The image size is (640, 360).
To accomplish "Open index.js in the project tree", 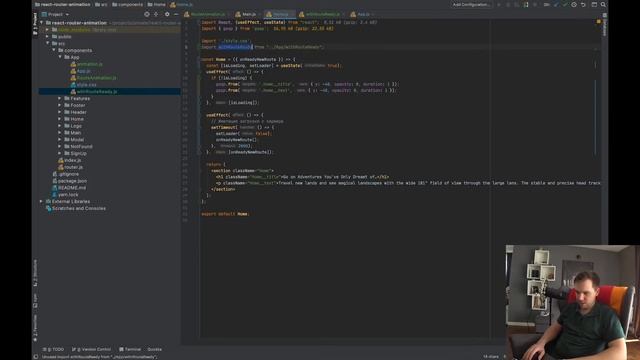I will [70, 160].
